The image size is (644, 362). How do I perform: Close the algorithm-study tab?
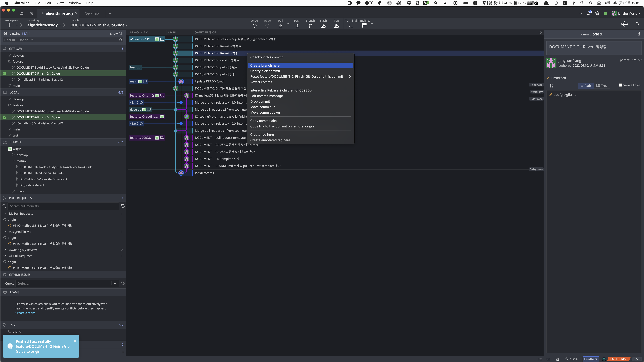(76, 13)
